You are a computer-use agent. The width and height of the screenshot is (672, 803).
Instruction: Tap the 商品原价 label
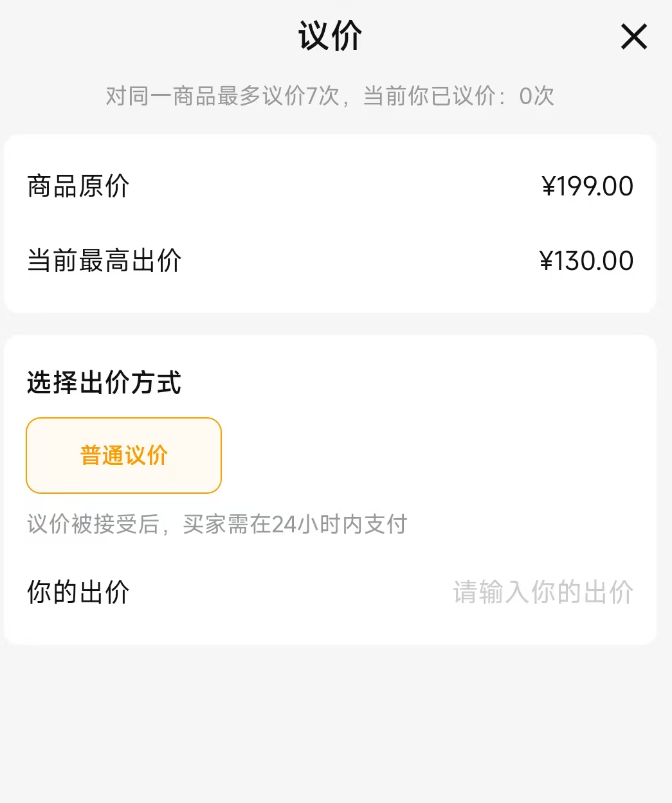point(78,186)
